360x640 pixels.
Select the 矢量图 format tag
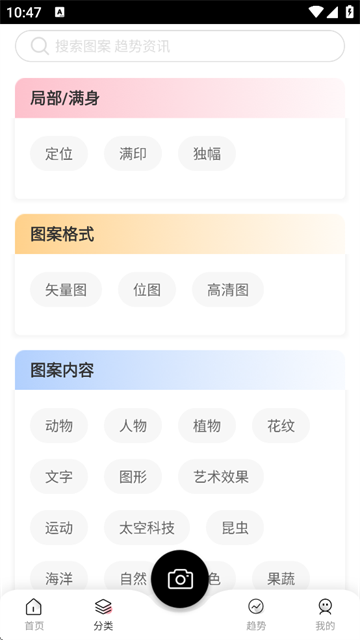pyautogui.click(x=66, y=290)
